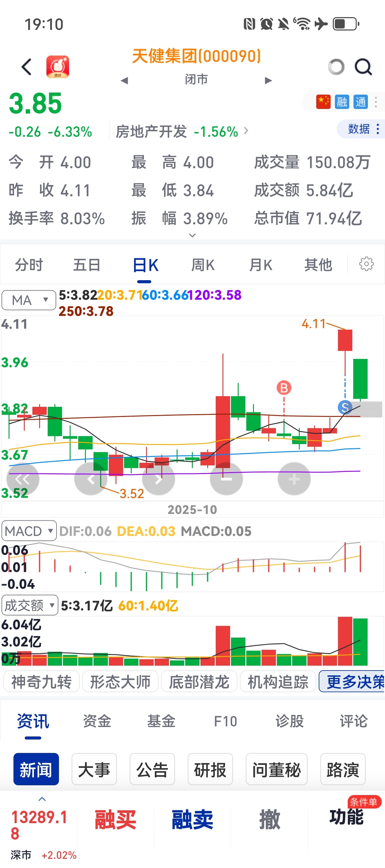Select the 新闻 filter chip
The image size is (385, 868).
[x=36, y=770]
